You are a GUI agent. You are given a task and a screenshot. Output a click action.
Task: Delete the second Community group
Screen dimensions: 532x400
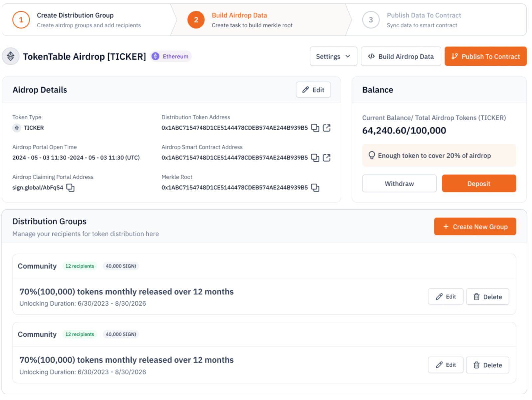click(x=487, y=365)
